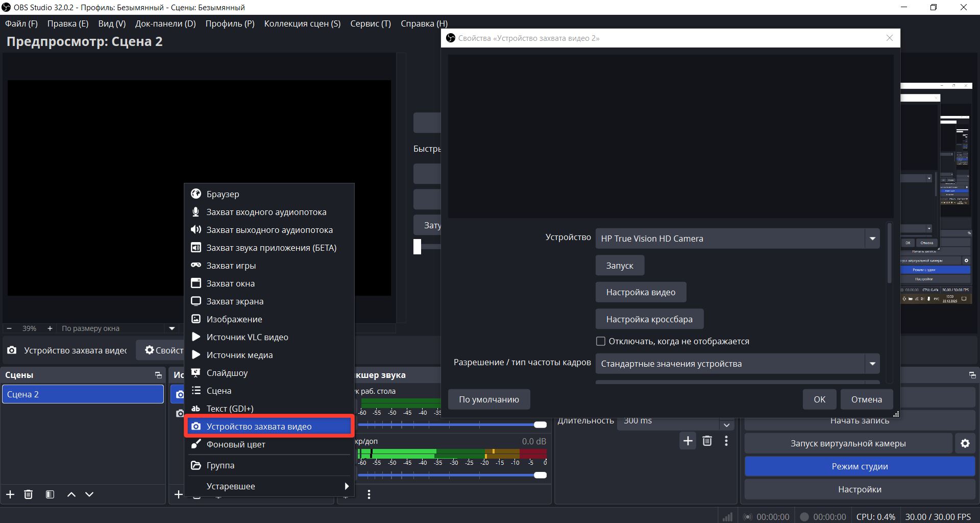This screenshot has height=523, width=980.
Task: Add a new scene with the plus icon
Action: (10, 494)
